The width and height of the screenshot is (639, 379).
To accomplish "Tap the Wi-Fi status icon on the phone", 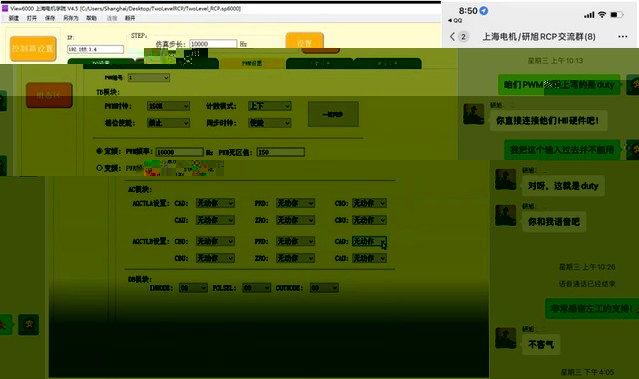I will click(x=602, y=15).
